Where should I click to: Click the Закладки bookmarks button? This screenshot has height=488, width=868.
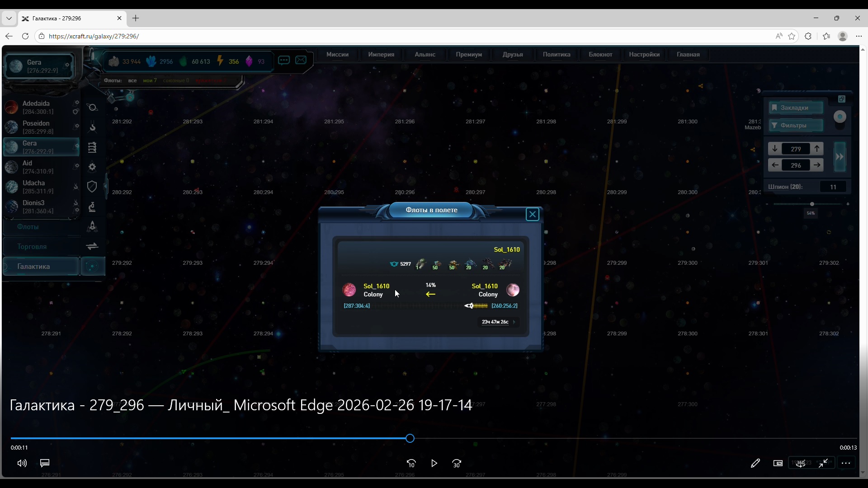(796, 108)
